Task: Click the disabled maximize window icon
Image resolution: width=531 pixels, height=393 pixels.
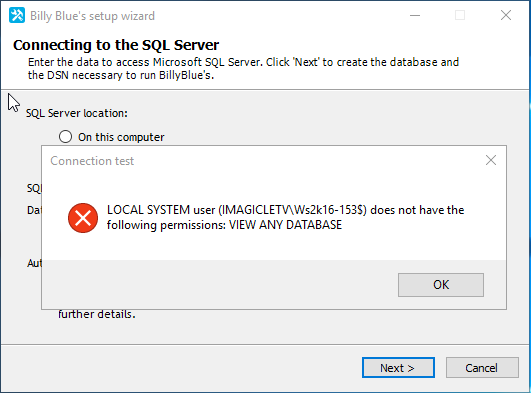Action: 460,16
